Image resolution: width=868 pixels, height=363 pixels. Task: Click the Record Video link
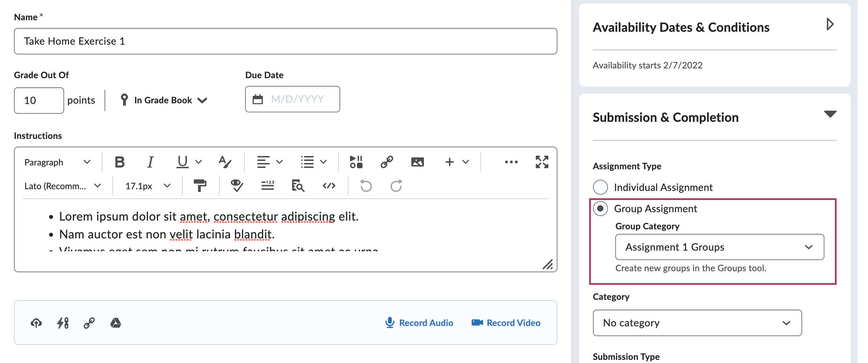506,323
